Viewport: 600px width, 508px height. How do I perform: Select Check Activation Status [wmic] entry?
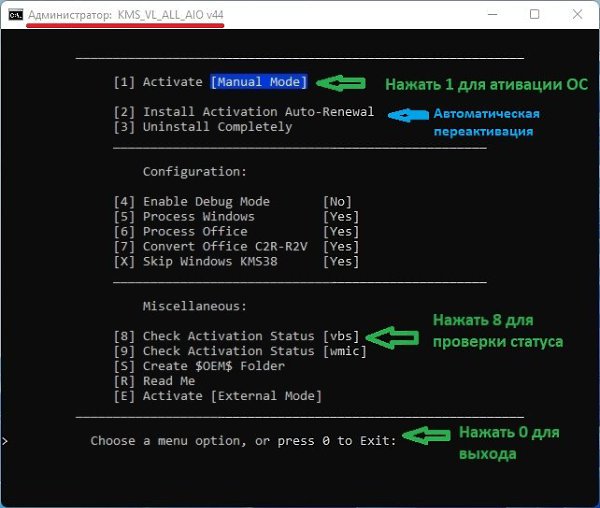(240, 351)
